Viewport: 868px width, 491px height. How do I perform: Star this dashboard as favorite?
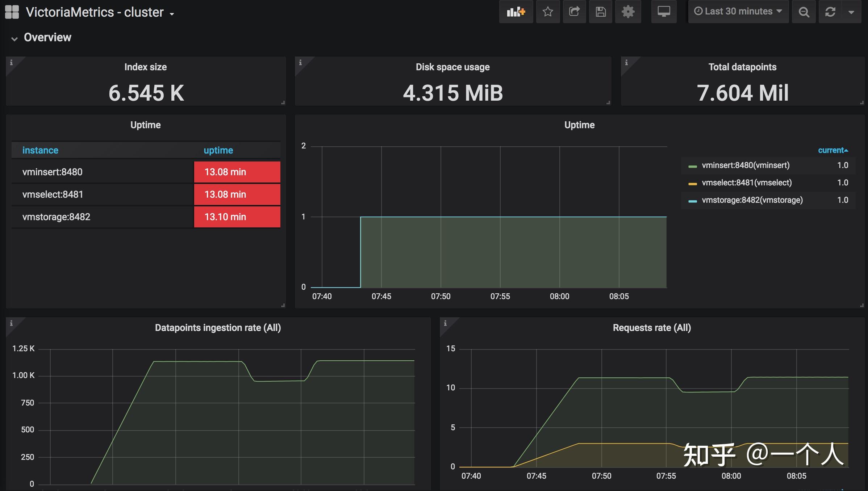coord(548,12)
